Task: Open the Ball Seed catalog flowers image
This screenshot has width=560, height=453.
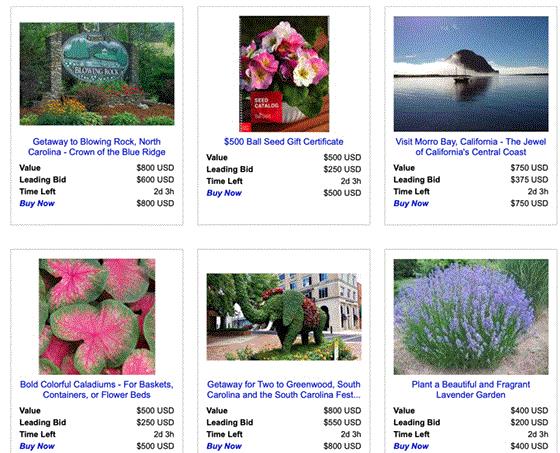Action: (284, 74)
